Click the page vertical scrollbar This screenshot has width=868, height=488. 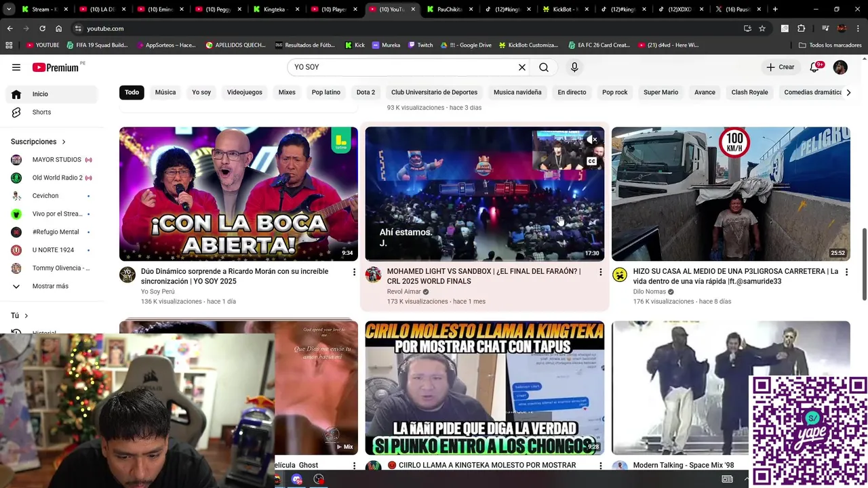(863, 264)
